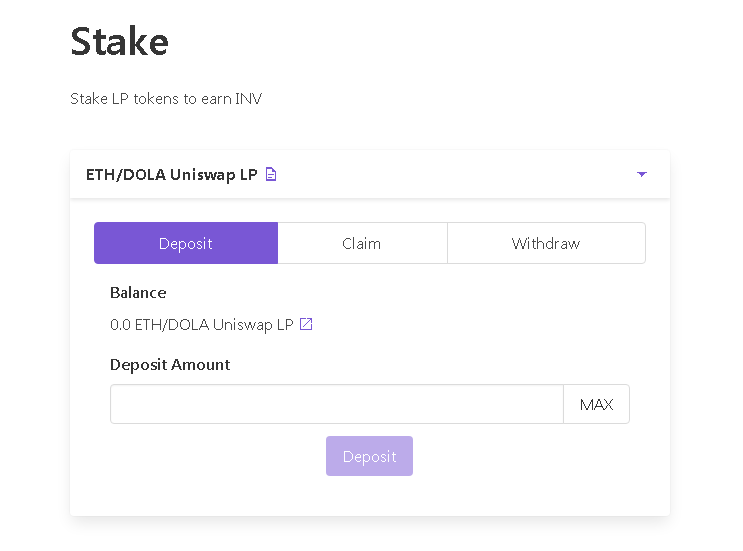Switch to the Claim tab

click(x=362, y=243)
